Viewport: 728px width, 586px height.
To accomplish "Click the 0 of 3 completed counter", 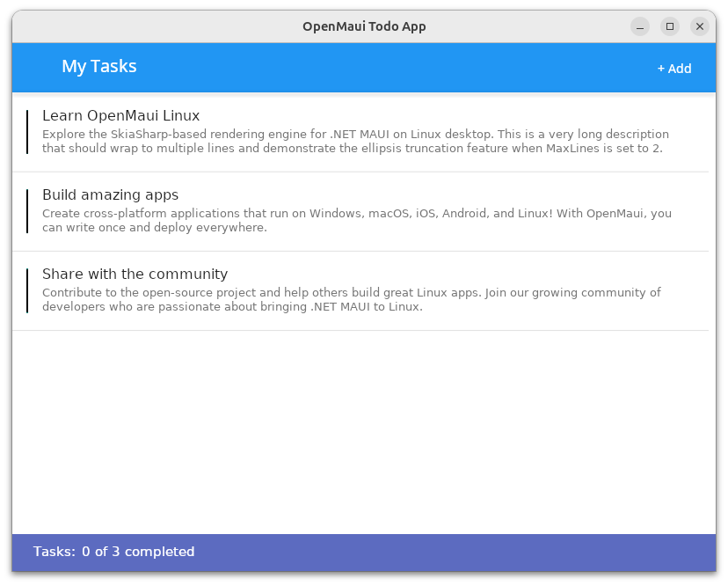I will tap(138, 552).
